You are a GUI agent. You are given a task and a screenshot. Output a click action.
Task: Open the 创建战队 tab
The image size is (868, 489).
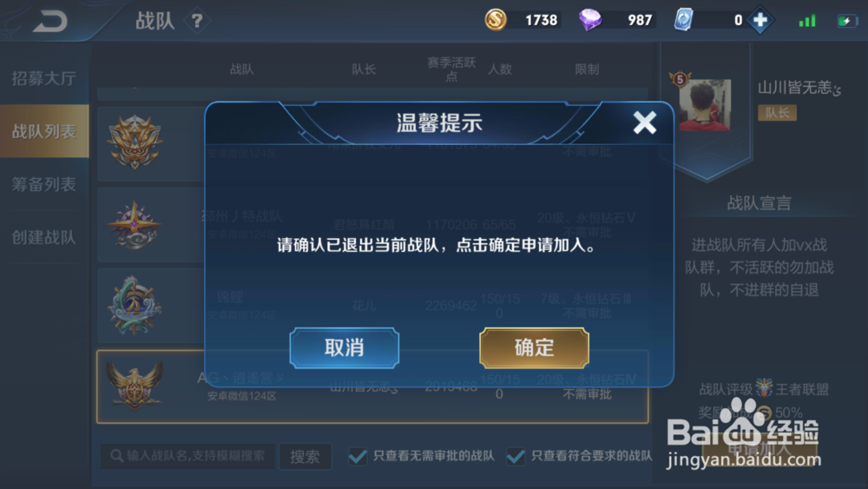tap(44, 238)
